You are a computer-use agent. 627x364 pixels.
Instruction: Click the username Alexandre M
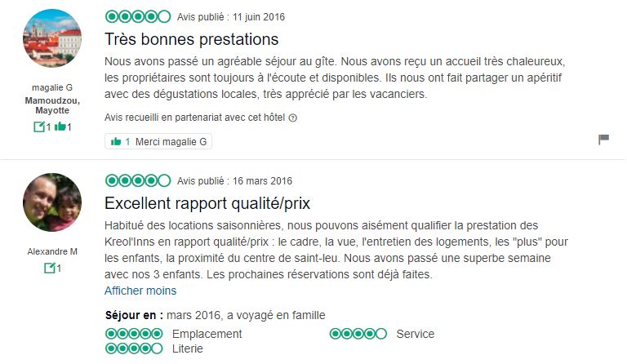pyautogui.click(x=52, y=251)
